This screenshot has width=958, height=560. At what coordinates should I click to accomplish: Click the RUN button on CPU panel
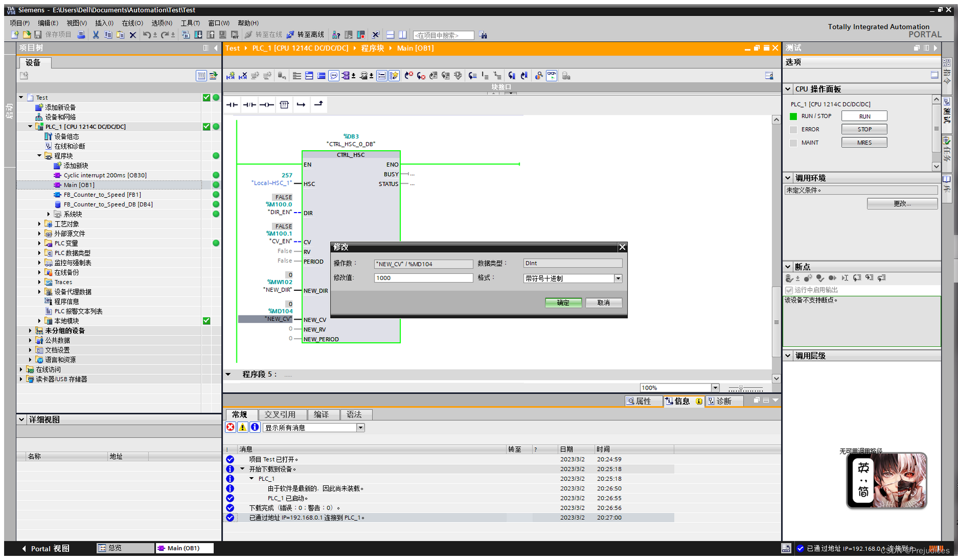point(864,117)
